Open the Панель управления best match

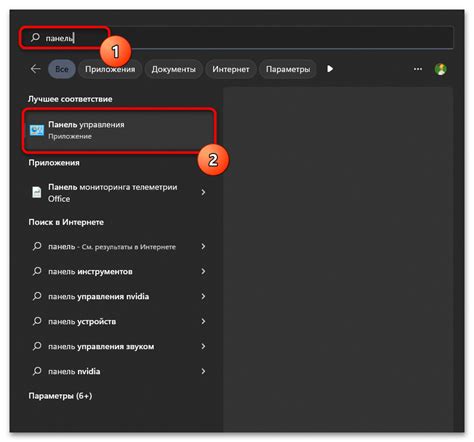(119, 130)
